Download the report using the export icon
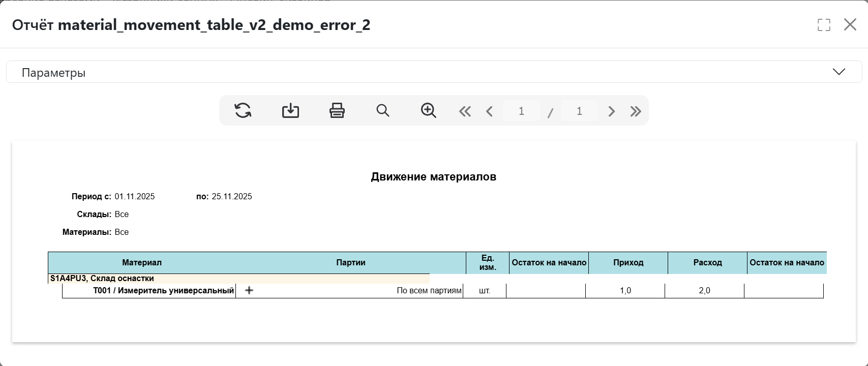This screenshot has height=366, width=868. point(290,110)
